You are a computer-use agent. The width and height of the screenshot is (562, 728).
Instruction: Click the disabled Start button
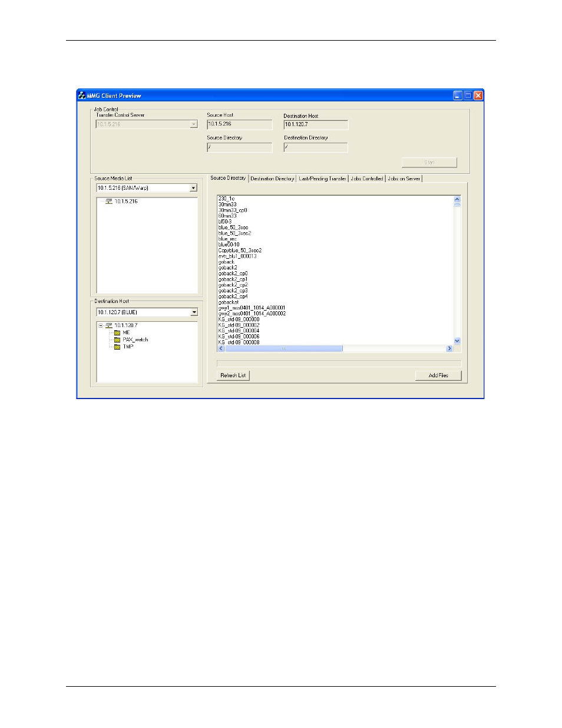coord(429,163)
